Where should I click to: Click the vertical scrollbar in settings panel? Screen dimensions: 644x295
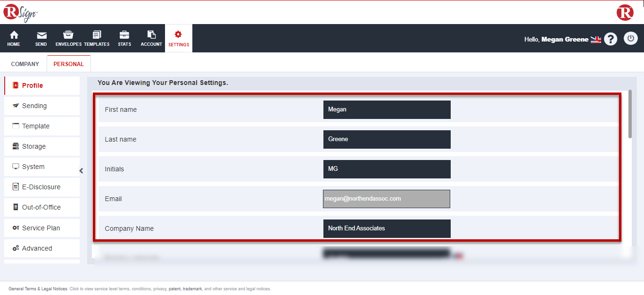point(630,113)
